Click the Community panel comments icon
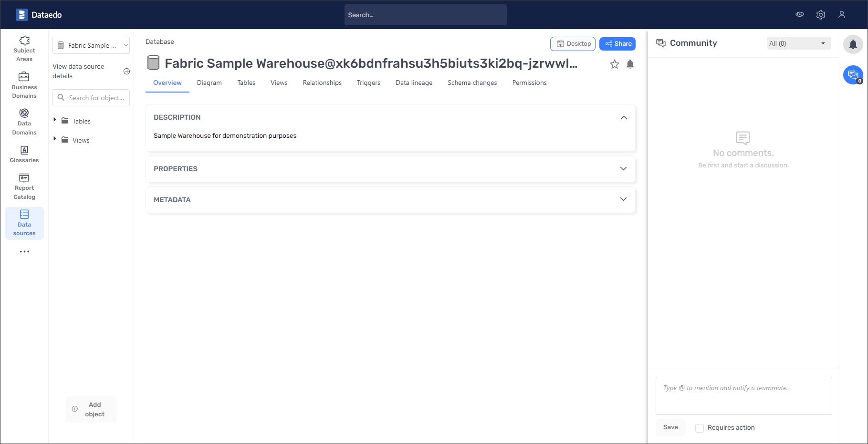The width and height of the screenshot is (868, 444). 661,43
